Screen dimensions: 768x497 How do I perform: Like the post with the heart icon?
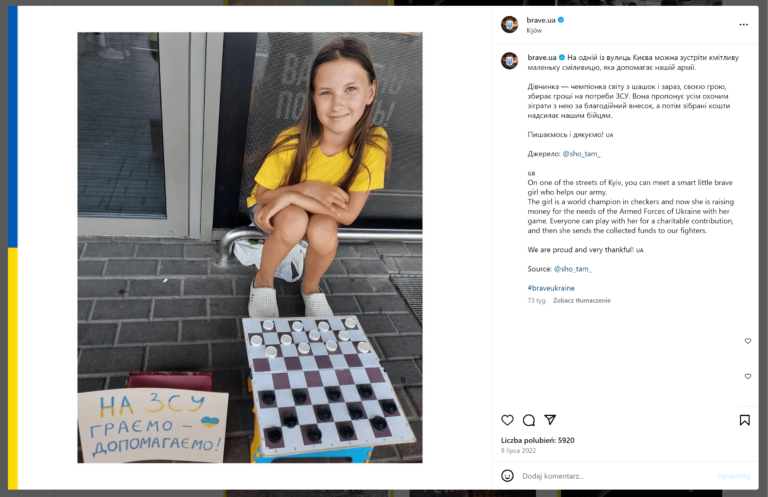(507, 420)
